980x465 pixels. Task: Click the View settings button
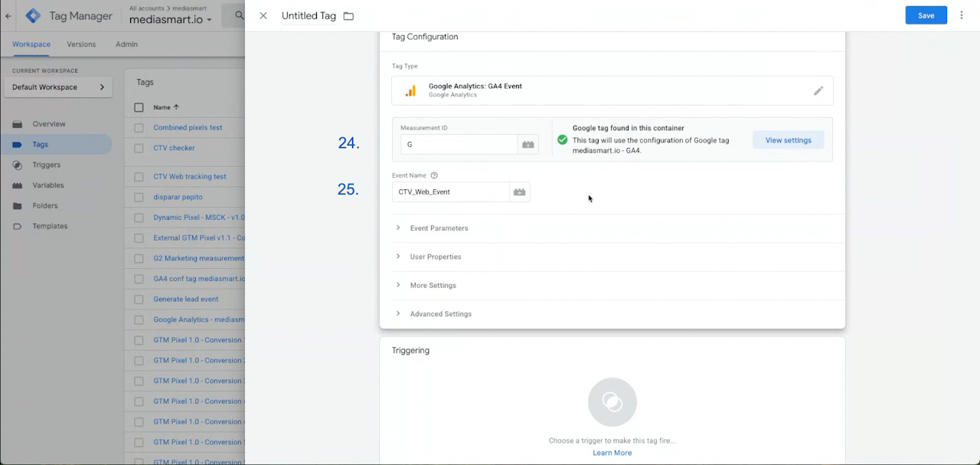tap(788, 140)
